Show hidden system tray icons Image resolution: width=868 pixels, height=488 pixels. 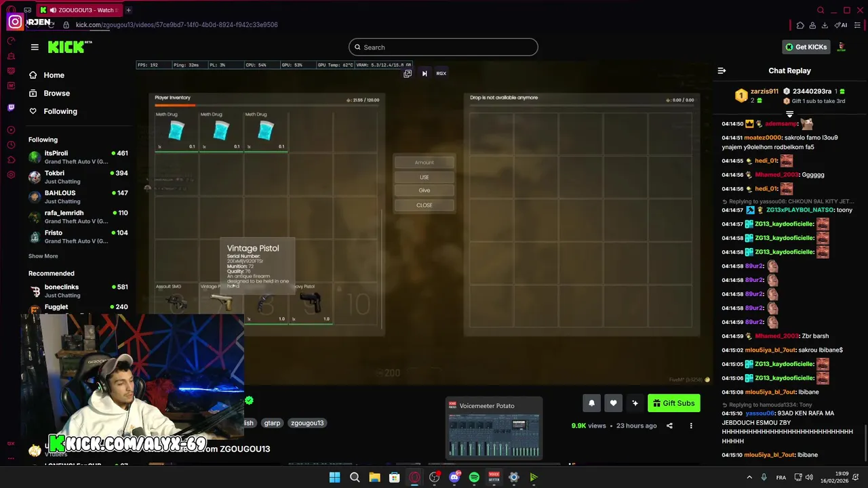(749, 477)
